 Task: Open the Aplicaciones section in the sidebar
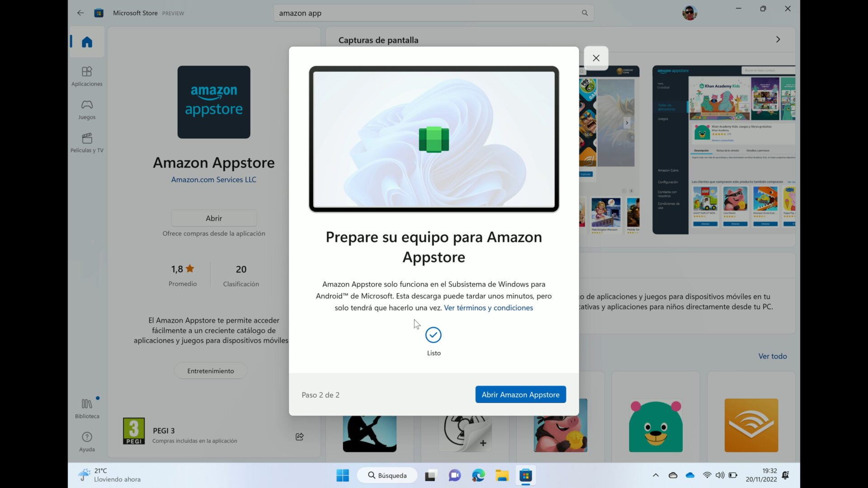86,75
